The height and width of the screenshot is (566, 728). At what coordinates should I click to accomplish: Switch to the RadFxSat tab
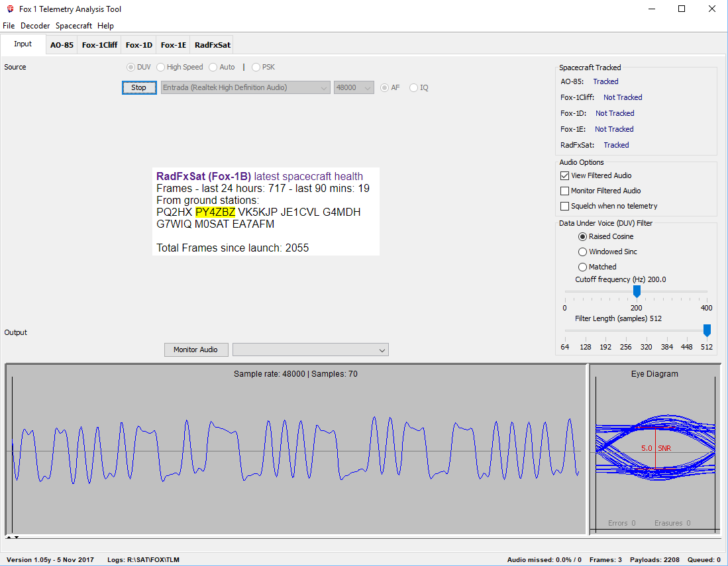point(212,45)
